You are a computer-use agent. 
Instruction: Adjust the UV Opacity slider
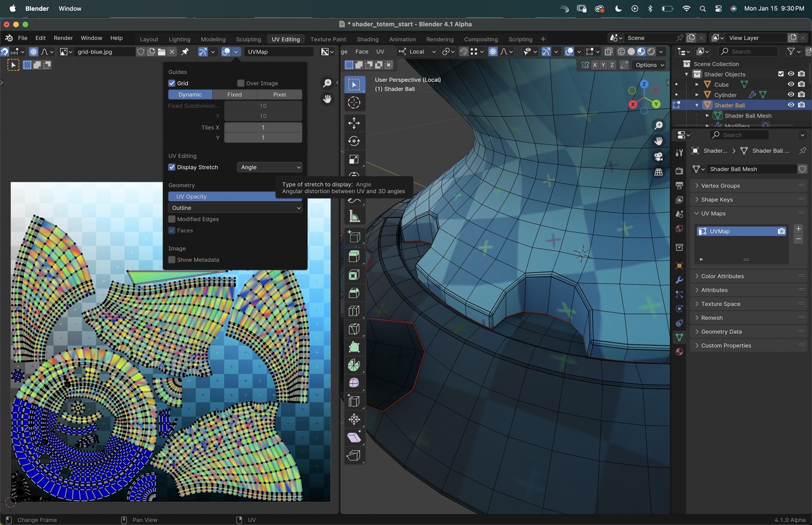(x=235, y=197)
